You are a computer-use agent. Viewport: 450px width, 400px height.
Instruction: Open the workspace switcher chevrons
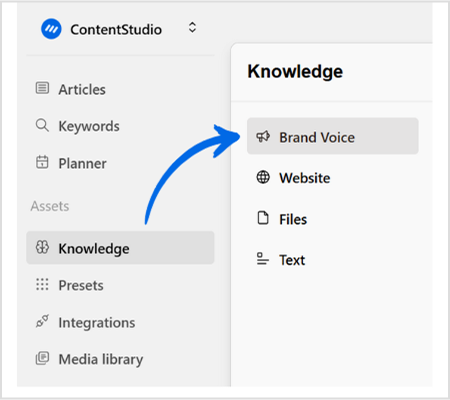pos(192,28)
